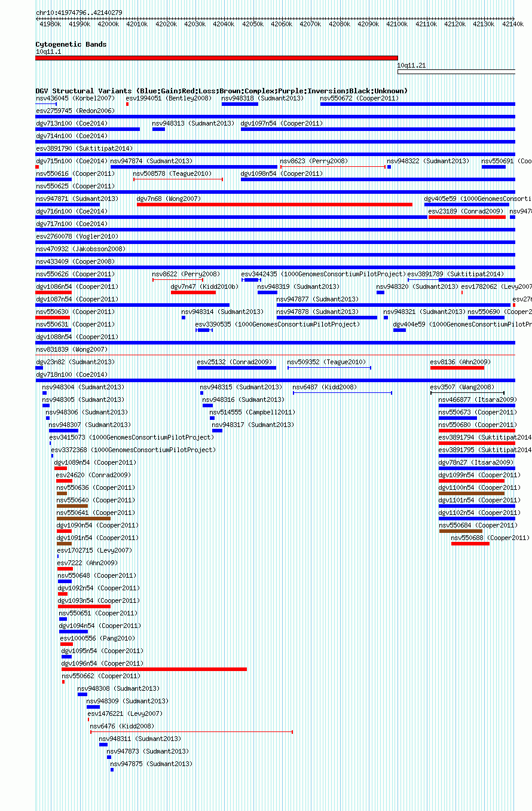This screenshot has width=532, height=811.
Task: Click the esv1000556 (Pang2010) label
Action: pos(98,638)
